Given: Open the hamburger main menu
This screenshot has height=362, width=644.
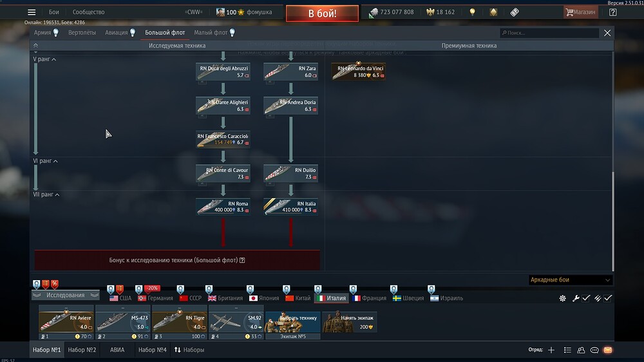Looking at the screenshot, I should pyautogui.click(x=32, y=12).
